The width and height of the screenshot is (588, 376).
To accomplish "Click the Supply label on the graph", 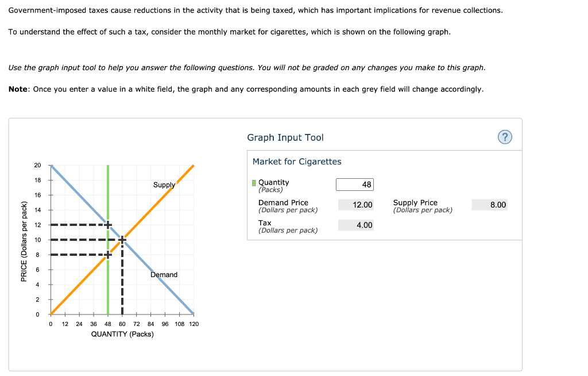I will (163, 185).
